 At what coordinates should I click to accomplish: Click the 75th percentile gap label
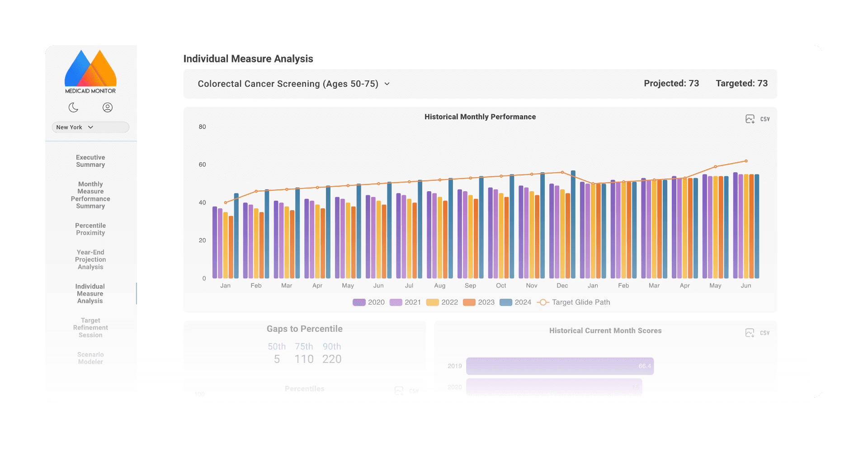[304, 347]
